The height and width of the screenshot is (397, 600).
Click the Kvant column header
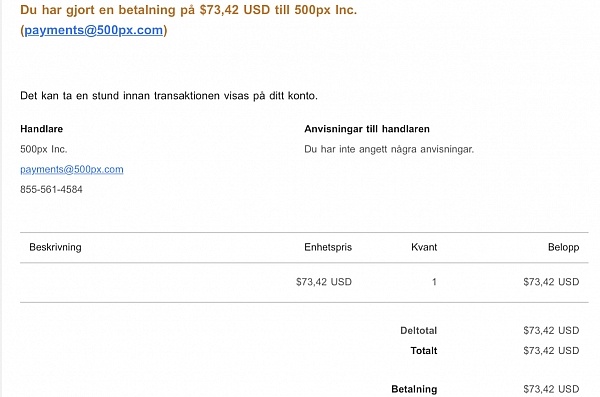pos(424,247)
